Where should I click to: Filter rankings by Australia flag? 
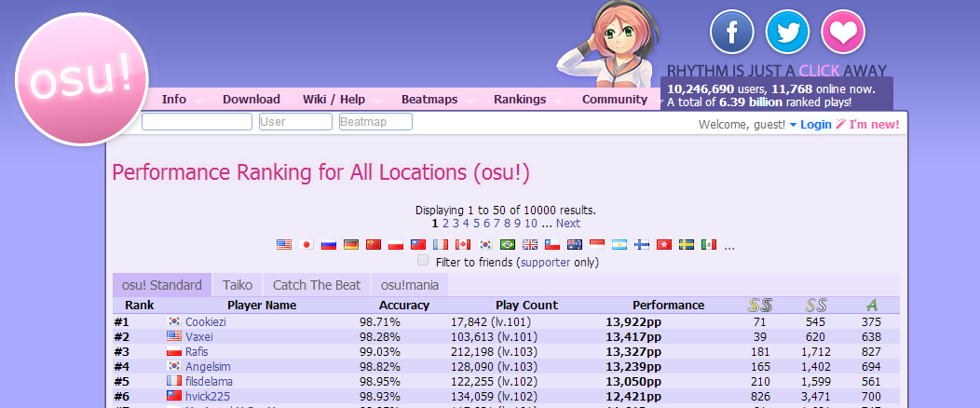tap(575, 245)
